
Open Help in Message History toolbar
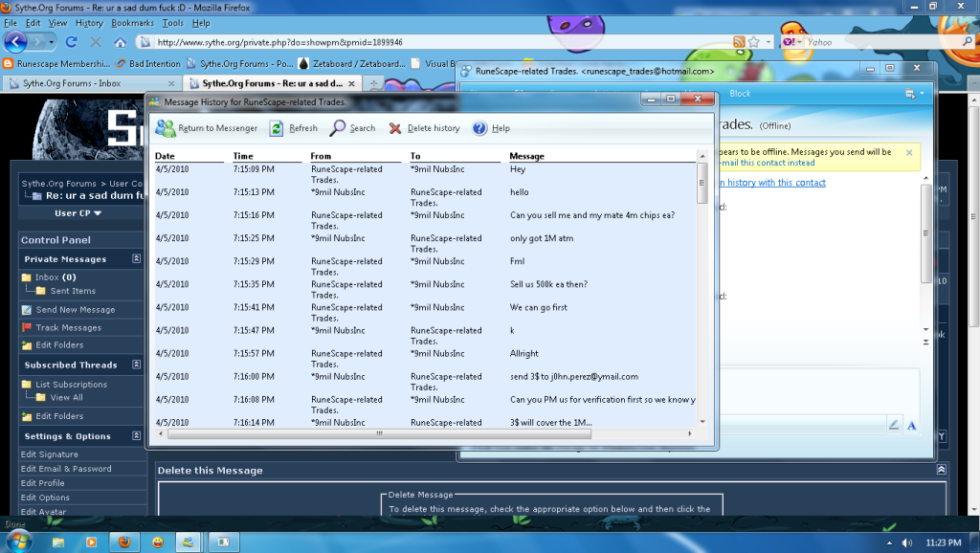tap(491, 128)
